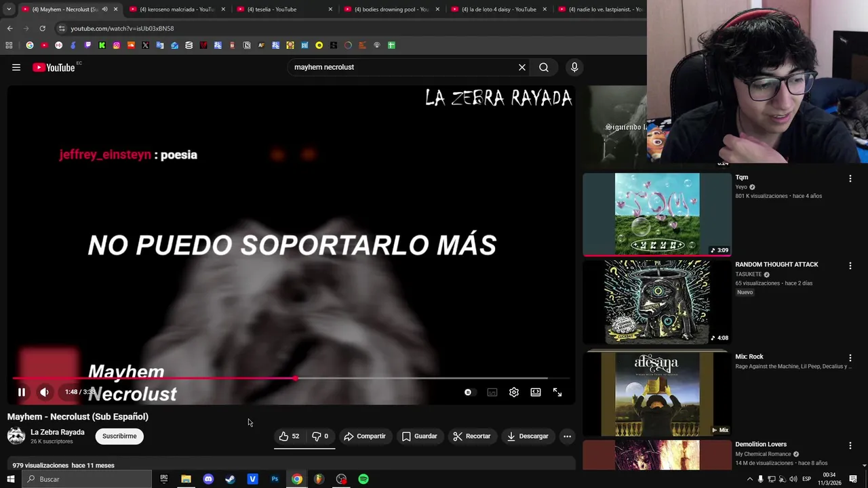Viewport: 868px width, 488px height.
Task: Open options for RANDOM THOUGHT ATTACK video
Action: tap(850, 266)
